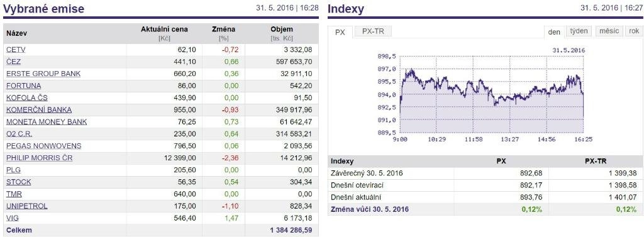Open the UNIPETROL stock link

(26, 206)
